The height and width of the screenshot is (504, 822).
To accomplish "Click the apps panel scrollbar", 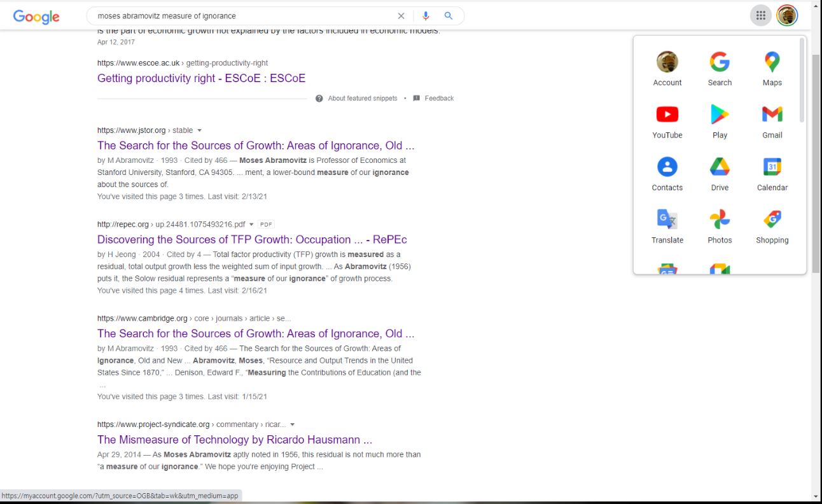I will point(802,81).
